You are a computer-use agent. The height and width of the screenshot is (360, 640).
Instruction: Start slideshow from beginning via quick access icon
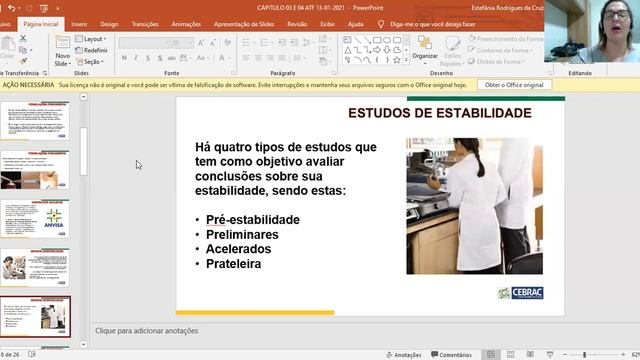click(x=44, y=8)
